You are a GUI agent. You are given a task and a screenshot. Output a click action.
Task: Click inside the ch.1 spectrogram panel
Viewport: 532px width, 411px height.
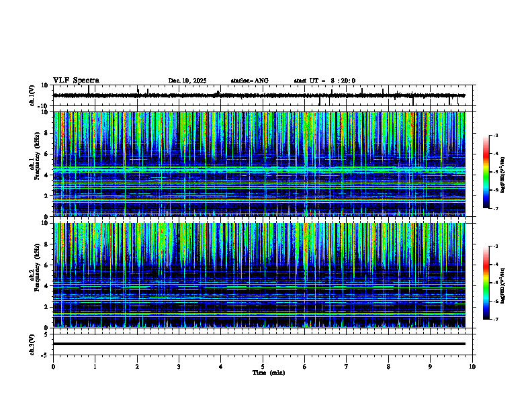pos(259,164)
